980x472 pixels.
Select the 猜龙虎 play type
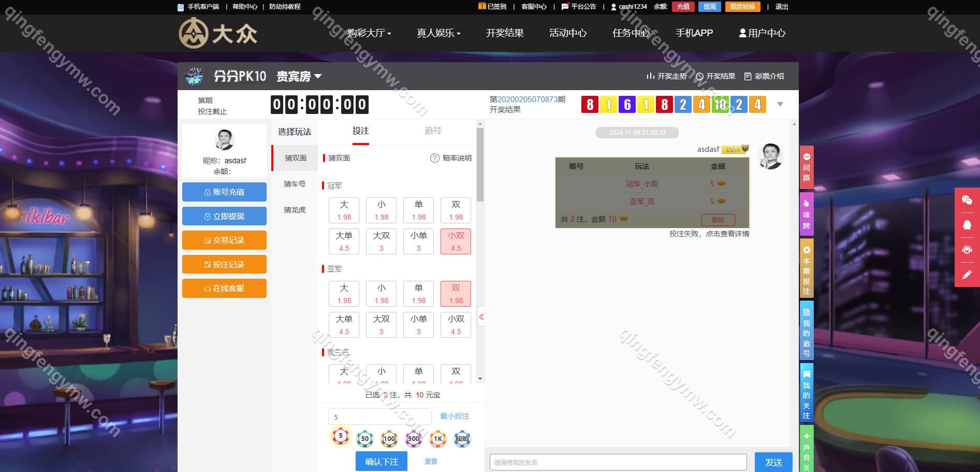295,210
